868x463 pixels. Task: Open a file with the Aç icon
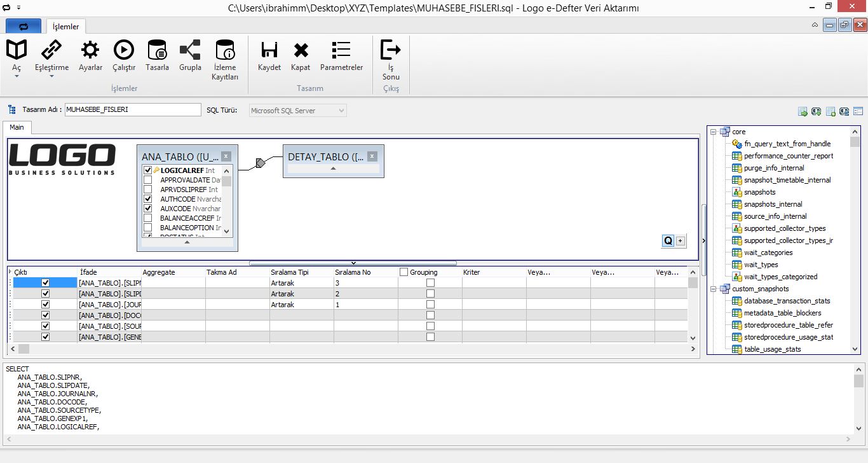pos(17,50)
